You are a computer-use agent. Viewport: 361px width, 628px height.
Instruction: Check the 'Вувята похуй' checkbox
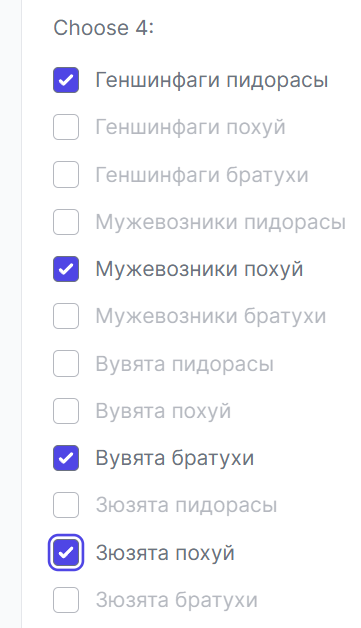click(66, 411)
